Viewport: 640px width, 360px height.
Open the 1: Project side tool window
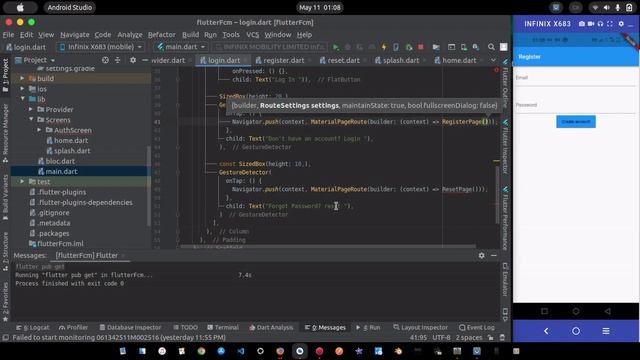tap(5, 76)
